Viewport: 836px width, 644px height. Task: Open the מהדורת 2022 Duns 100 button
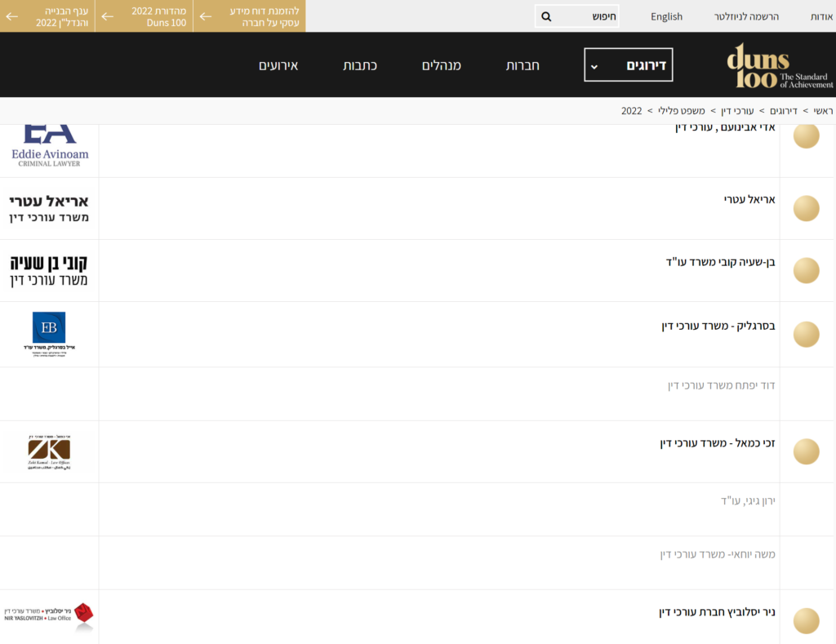point(144,16)
